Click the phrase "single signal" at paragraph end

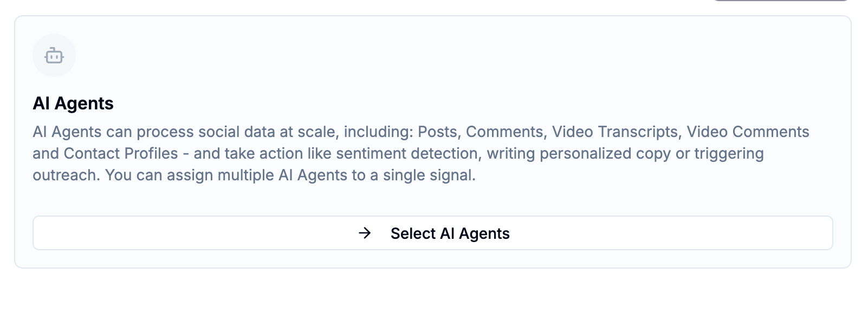point(427,175)
